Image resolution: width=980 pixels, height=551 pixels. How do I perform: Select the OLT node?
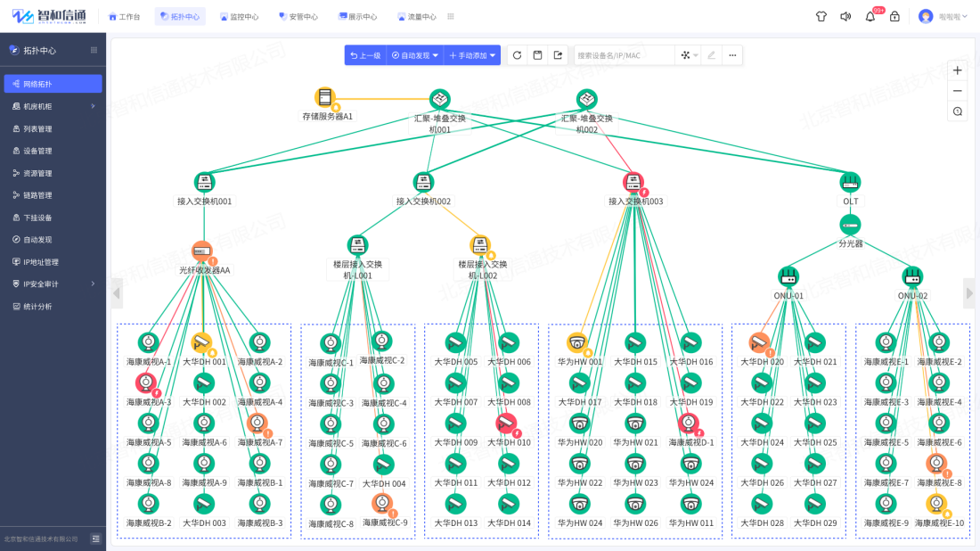point(850,182)
